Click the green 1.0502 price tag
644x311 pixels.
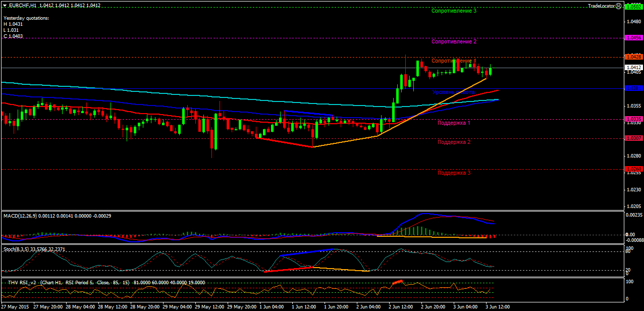click(x=633, y=7)
